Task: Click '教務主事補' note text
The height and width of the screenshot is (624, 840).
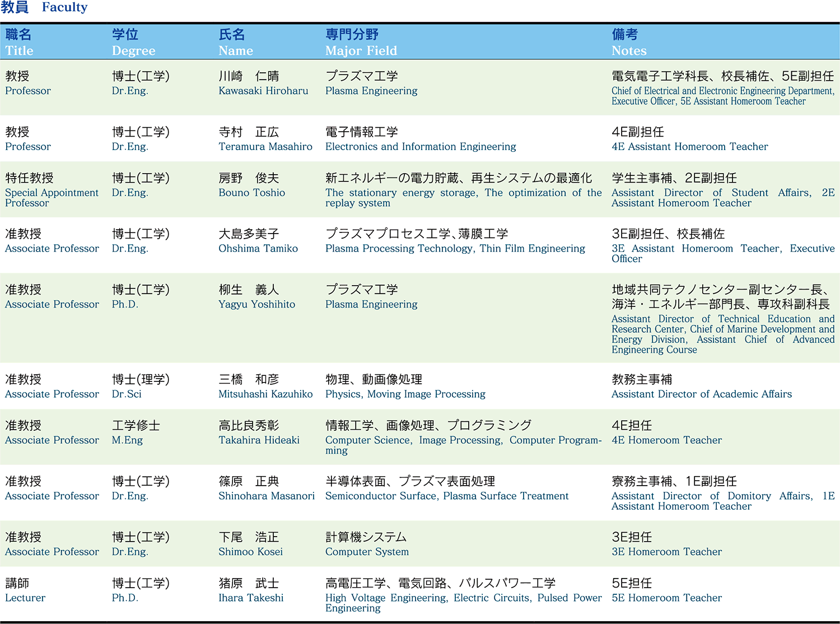Action: (642, 380)
